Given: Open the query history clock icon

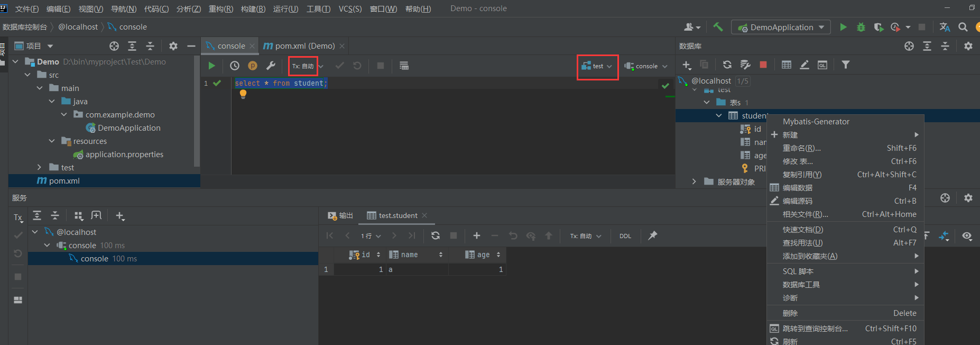Looking at the screenshot, I should click(x=235, y=66).
